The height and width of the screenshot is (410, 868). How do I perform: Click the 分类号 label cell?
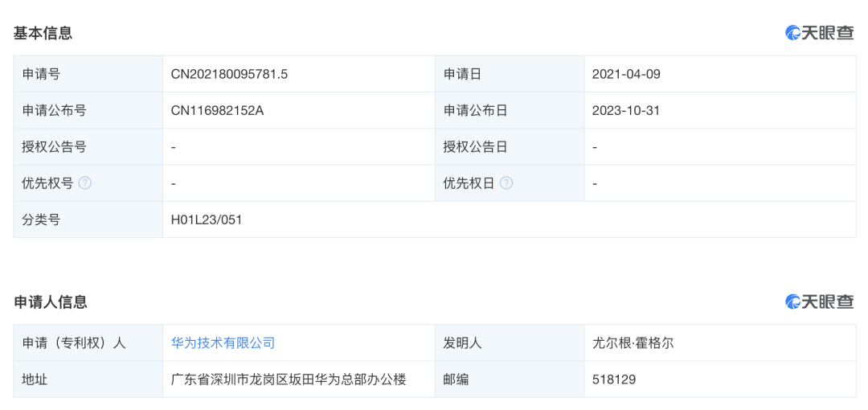pos(88,220)
